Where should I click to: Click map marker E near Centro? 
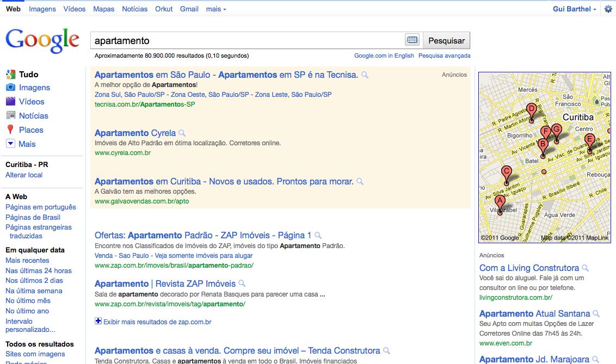(589, 143)
